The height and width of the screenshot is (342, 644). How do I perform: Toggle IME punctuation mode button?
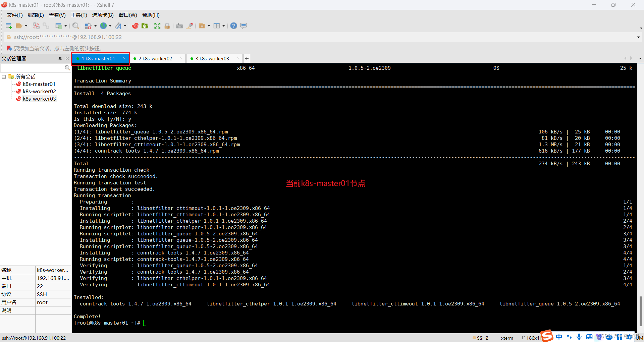point(569,337)
